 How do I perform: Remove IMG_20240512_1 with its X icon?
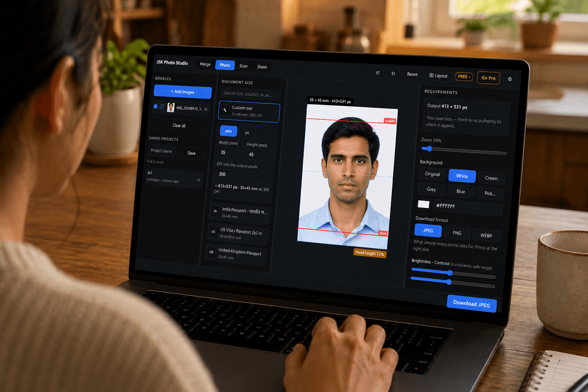tap(206, 109)
